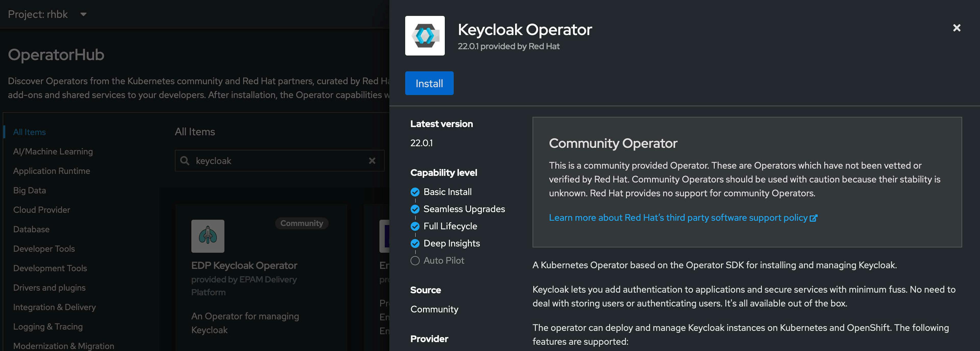Viewport: 980px width, 351px height.
Task: Open the Project rhbk dropdown
Action: (47, 15)
